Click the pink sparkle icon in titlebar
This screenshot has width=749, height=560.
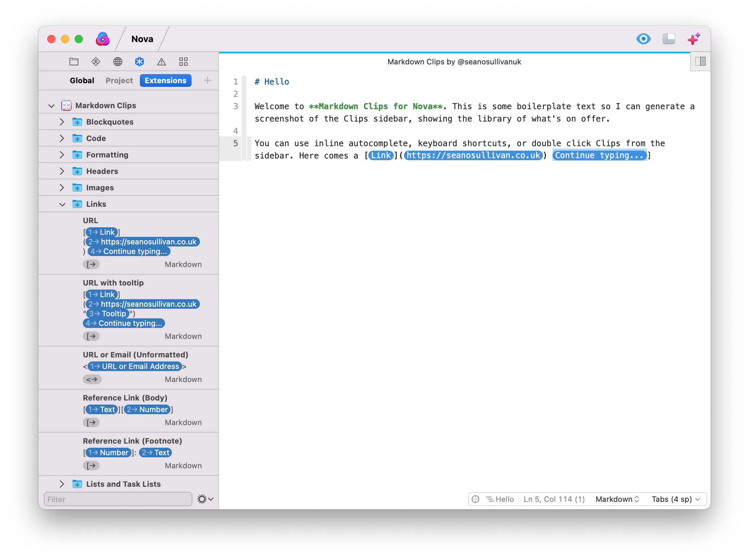(694, 39)
